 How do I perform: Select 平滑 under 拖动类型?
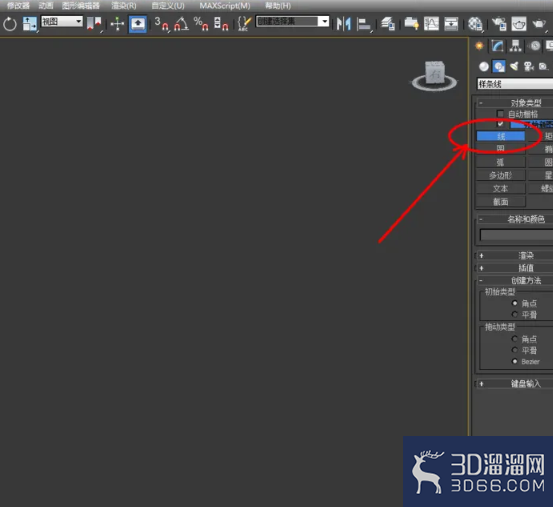[x=515, y=350]
